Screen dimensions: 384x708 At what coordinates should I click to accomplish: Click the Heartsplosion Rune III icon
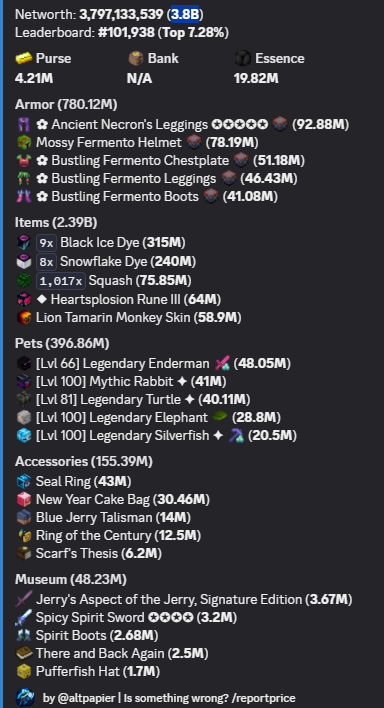pyautogui.click(x=23, y=299)
